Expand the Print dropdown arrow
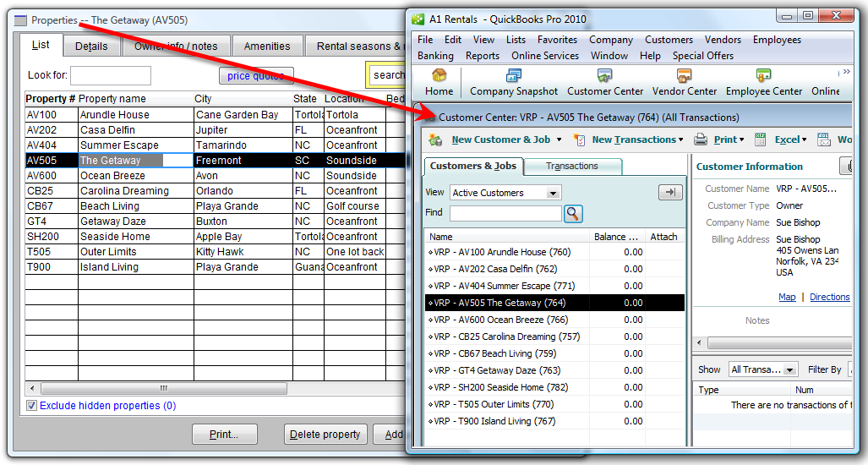Screen dimensions: 868x465 click(741, 140)
